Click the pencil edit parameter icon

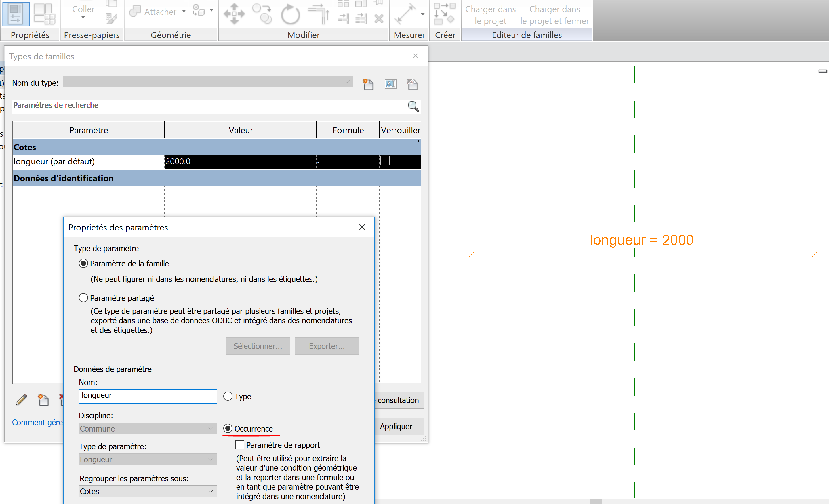point(22,400)
